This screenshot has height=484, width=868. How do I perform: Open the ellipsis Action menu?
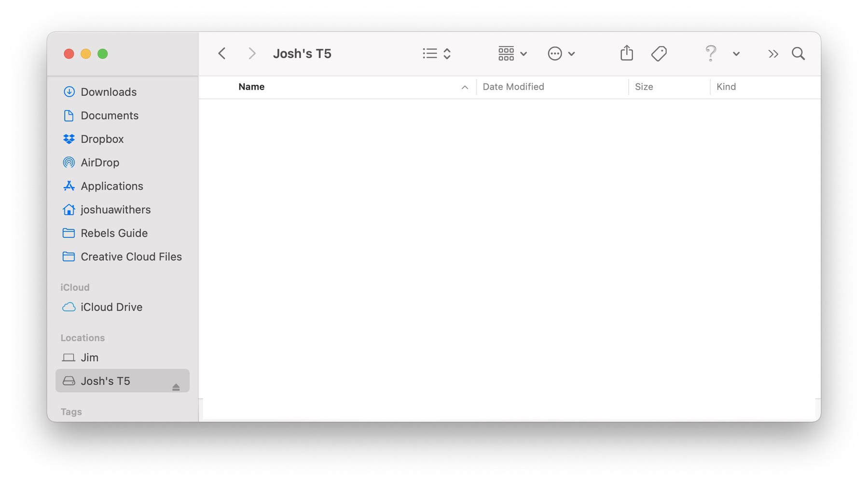[x=561, y=54]
